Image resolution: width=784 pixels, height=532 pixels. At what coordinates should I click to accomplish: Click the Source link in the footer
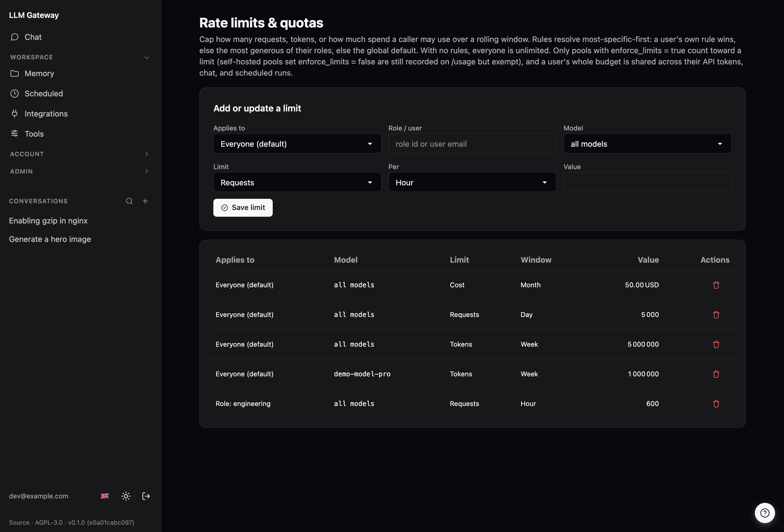(19, 522)
